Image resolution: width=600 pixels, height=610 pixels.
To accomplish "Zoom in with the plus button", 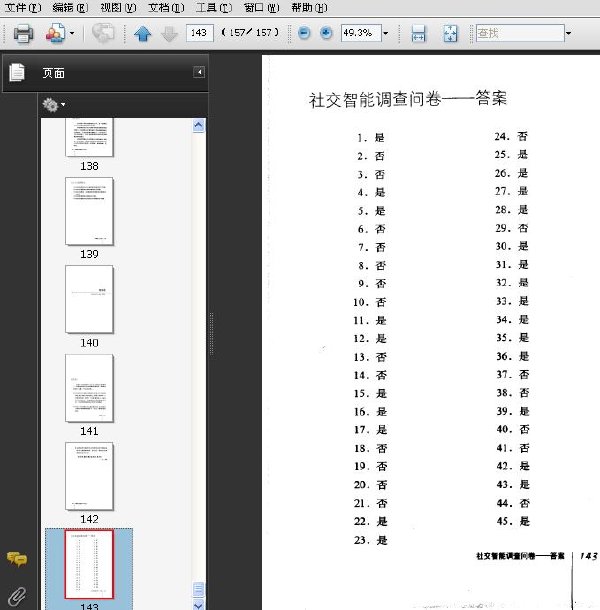I will (326, 33).
